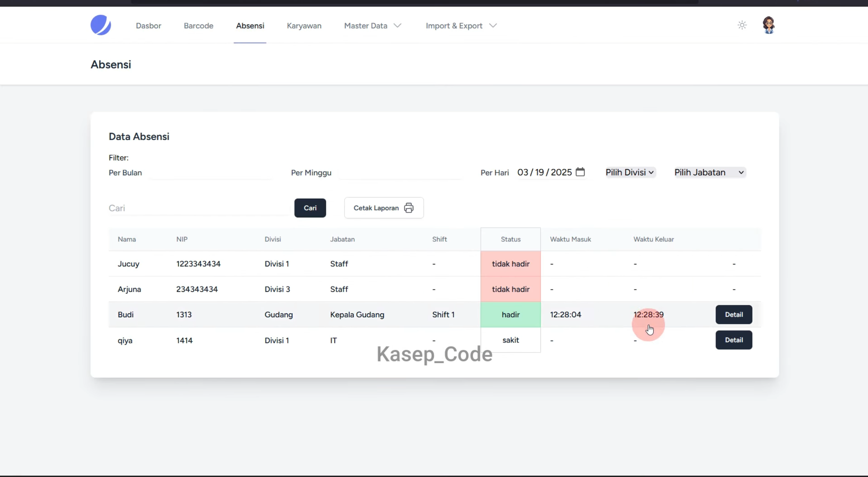
Task: Click the dark Cari search button
Action: (x=310, y=208)
